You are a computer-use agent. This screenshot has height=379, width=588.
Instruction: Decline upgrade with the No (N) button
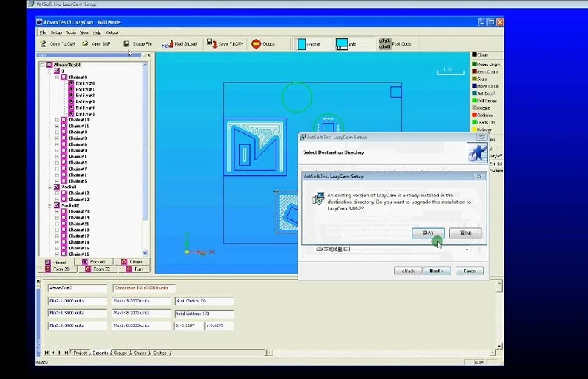465,233
